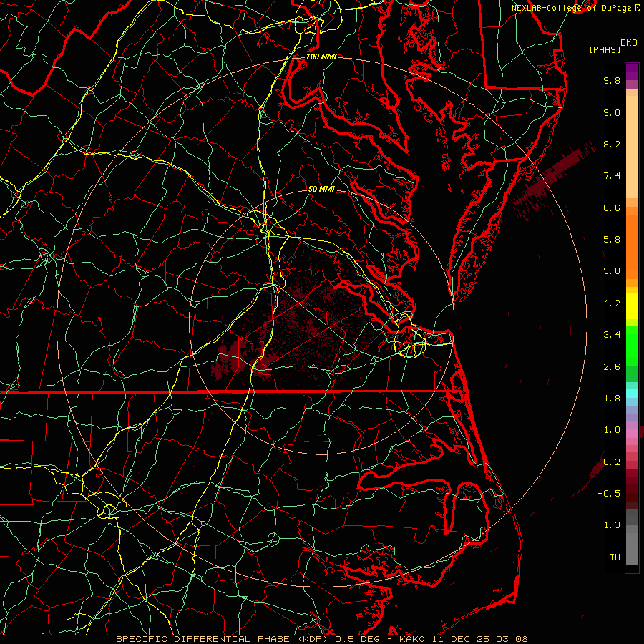The width and height of the screenshot is (644, 644).
Task: Click the 2.6 legend value
Action: point(612,367)
